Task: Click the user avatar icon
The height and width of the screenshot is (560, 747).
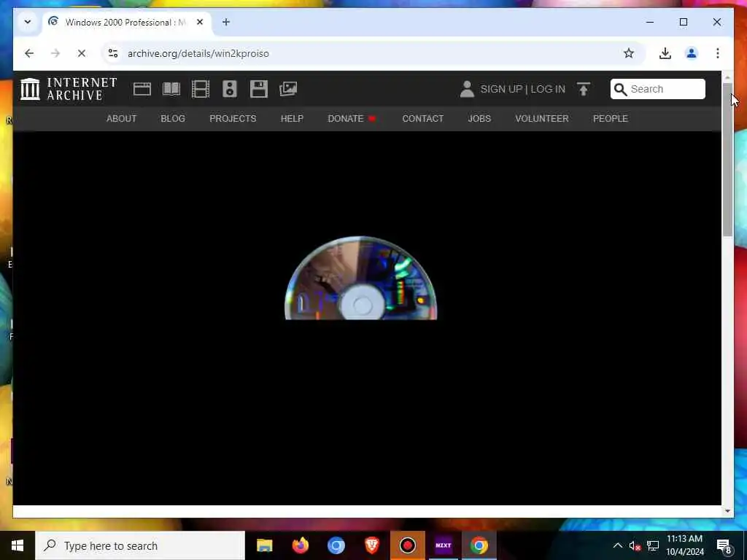Action: [x=467, y=89]
